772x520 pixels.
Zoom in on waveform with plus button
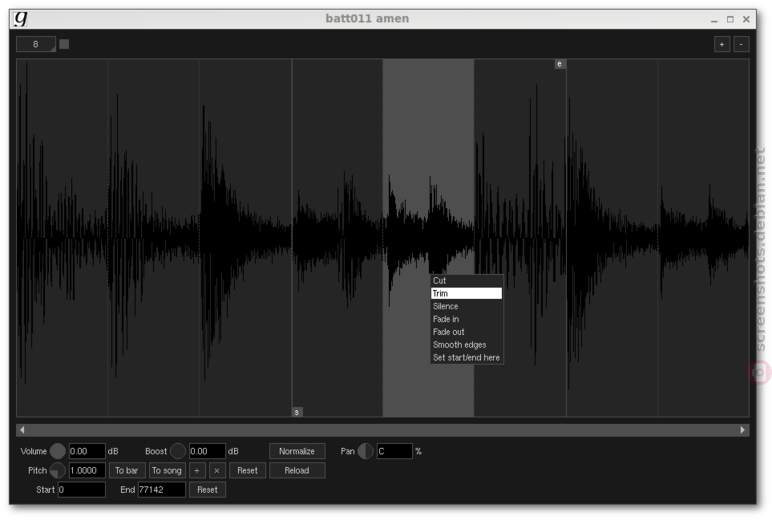[722, 44]
